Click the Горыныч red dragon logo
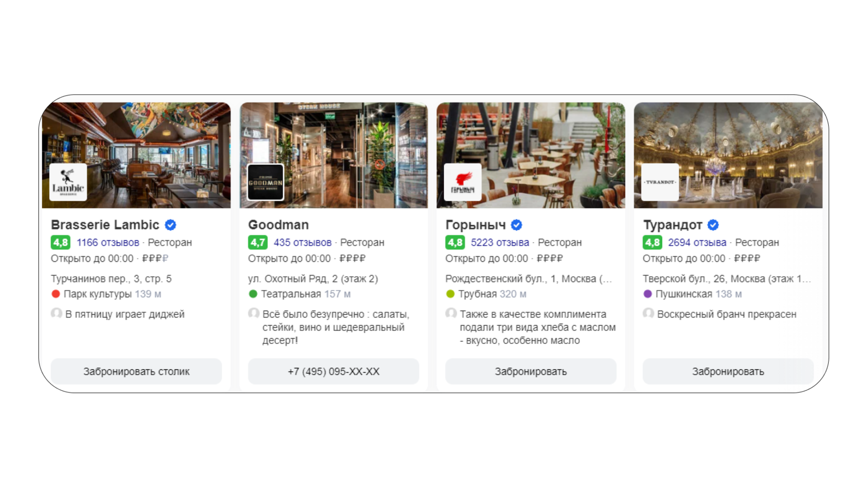 [x=463, y=182]
